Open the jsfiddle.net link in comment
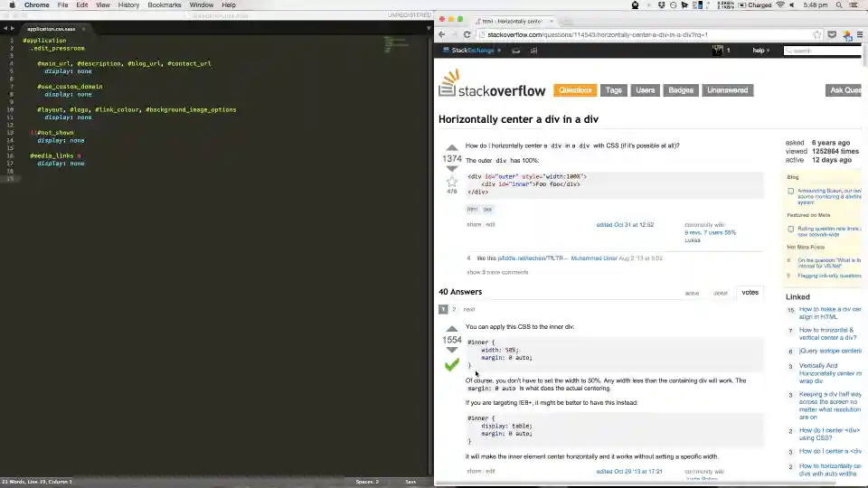The image size is (868, 488). 531,258
